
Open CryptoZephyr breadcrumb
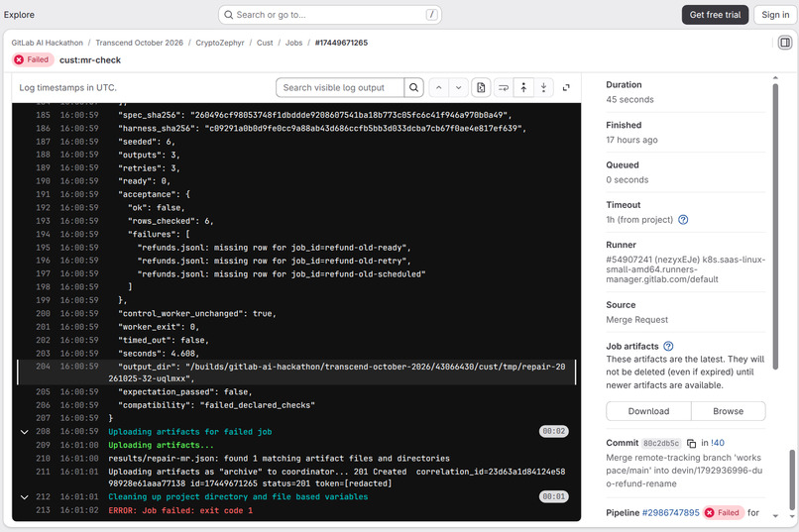[220, 43]
